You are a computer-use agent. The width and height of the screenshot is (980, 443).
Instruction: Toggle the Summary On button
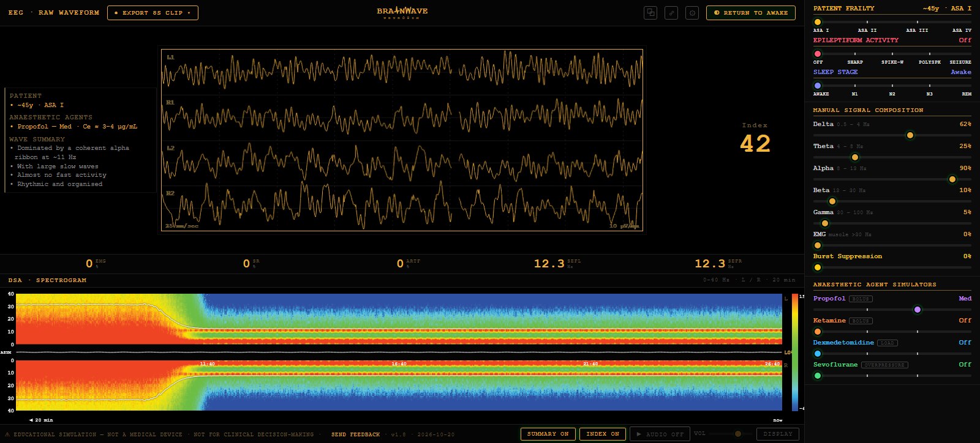pos(548,434)
